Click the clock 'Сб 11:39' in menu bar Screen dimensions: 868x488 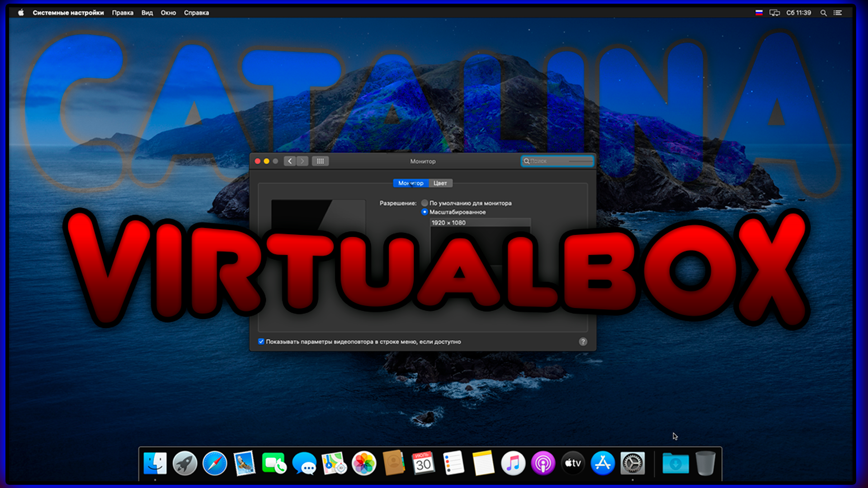click(x=798, y=13)
